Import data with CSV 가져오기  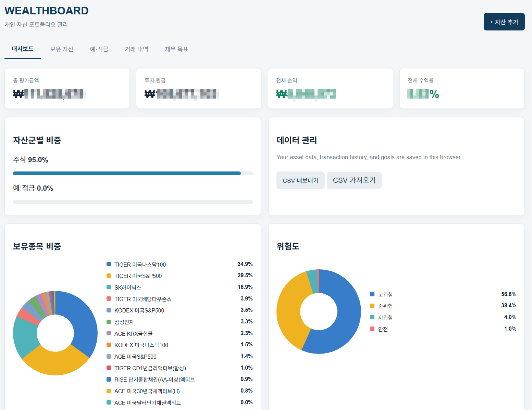[354, 180]
